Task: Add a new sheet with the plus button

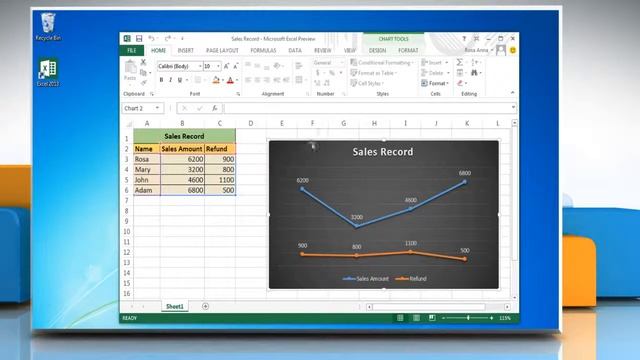Action: (205, 306)
